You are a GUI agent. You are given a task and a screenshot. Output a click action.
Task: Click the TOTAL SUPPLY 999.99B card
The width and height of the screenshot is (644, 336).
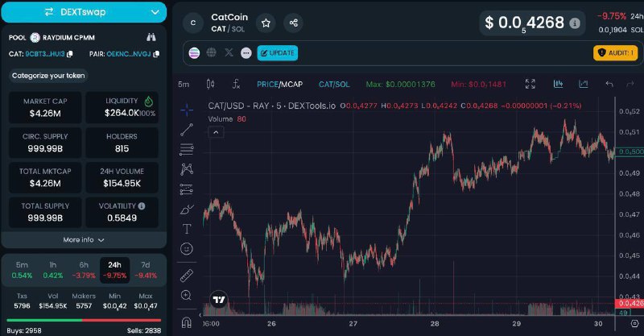point(45,213)
